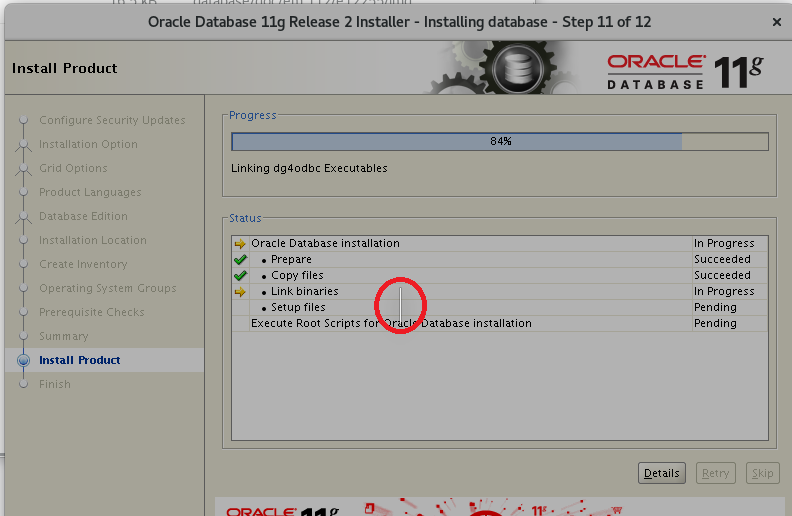Click the Pending status of Execute Root Scripts
Screen dimensions: 792x516
[x=715, y=323]
